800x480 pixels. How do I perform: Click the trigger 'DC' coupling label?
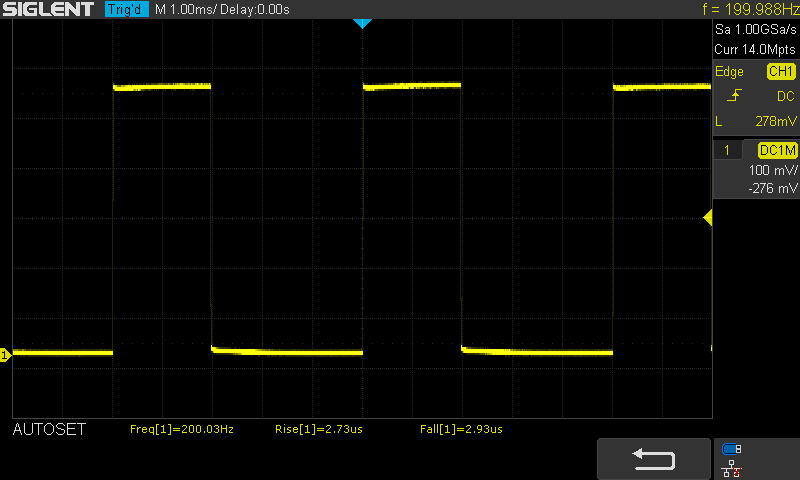(x=786, y=96)
